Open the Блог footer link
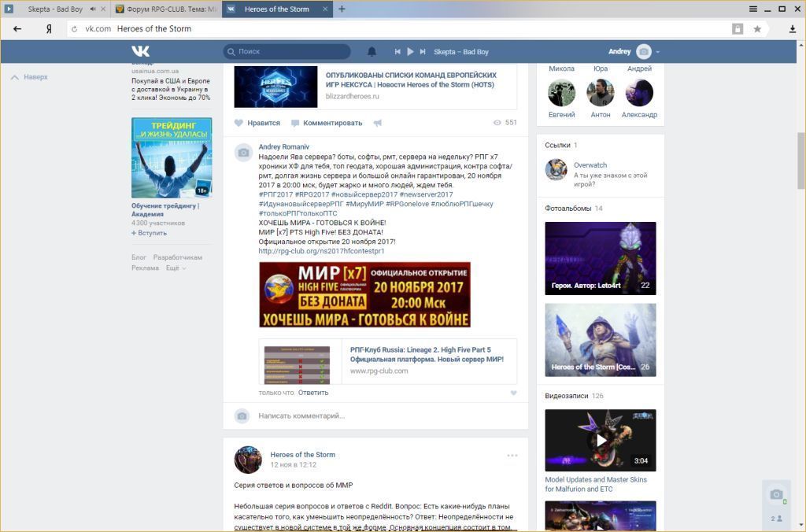The height and width of the screenshot is (532, 806). [139, 257]
